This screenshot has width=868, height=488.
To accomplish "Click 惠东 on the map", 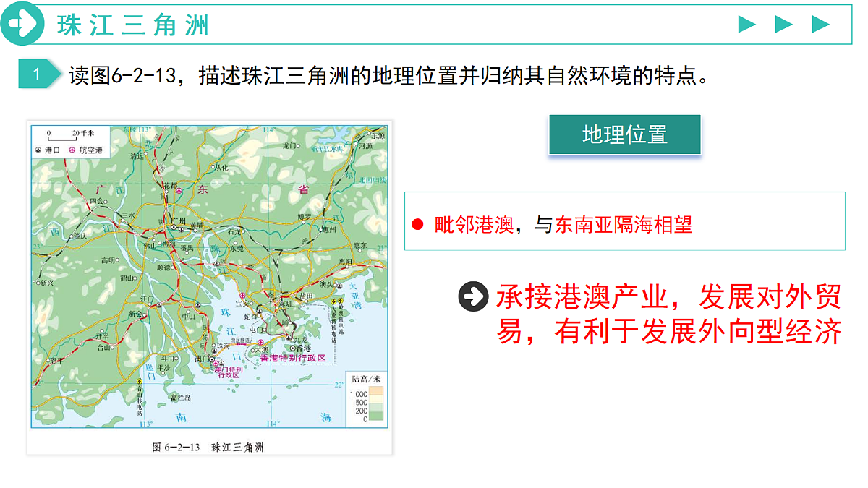I will 359,246.
